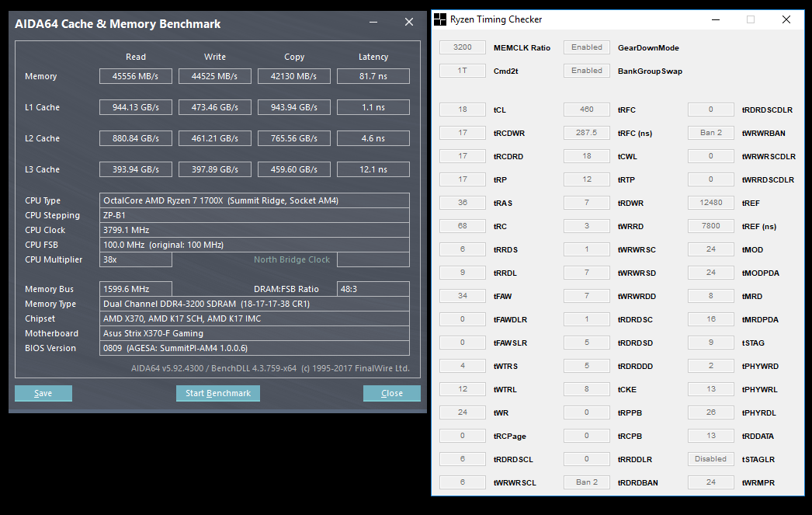
Task: Click the tFAW value 34
Action: pyautogui.click(x=463, y=296)
